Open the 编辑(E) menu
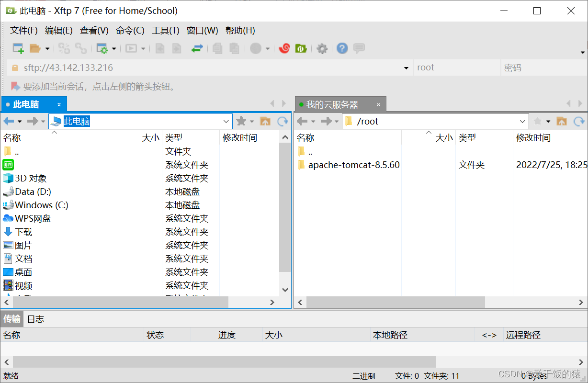This screenshot has height=383, width=588. coord(59,31)
